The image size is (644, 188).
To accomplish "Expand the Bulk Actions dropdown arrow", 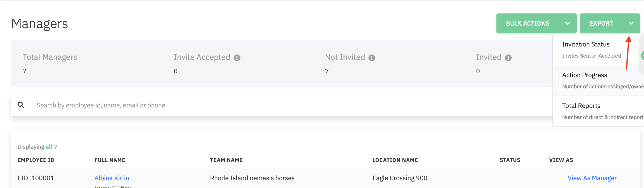I will pyautogui.click(x=568, y=24).
